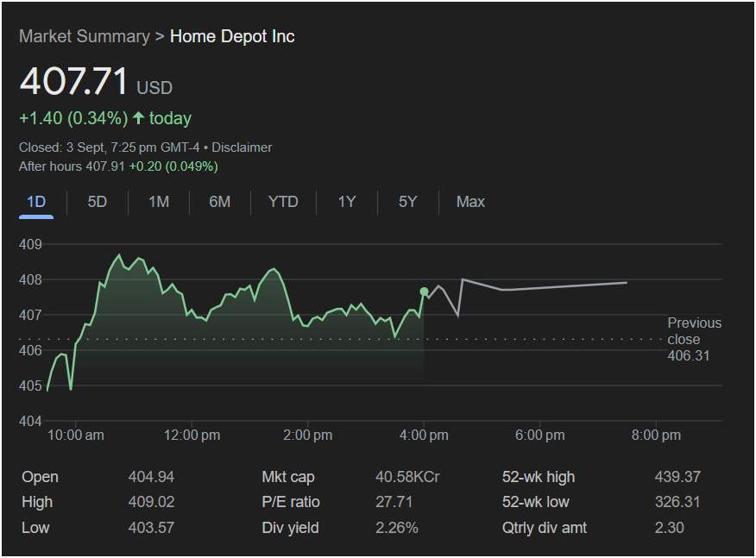The height and width of the screenshot is (558, 756).
Task: Click the 404 price axis label
Action: pyautogui.click(x=30, y=421)
